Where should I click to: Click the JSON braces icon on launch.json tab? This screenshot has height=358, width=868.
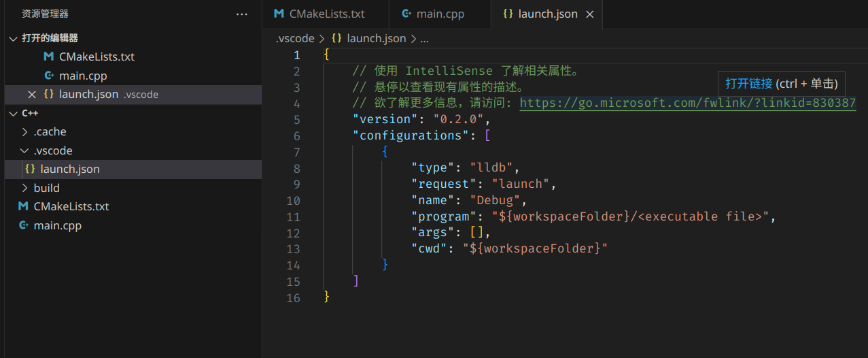pos(507,14)
